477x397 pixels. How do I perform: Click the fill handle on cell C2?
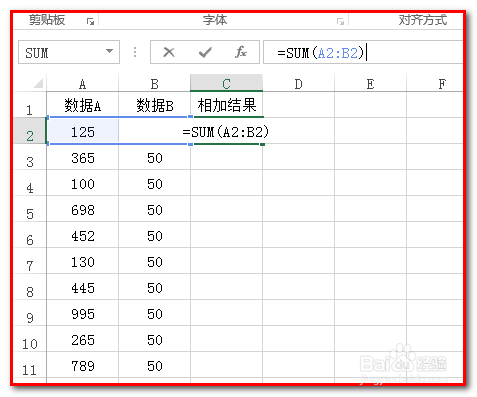pos(263,144)
